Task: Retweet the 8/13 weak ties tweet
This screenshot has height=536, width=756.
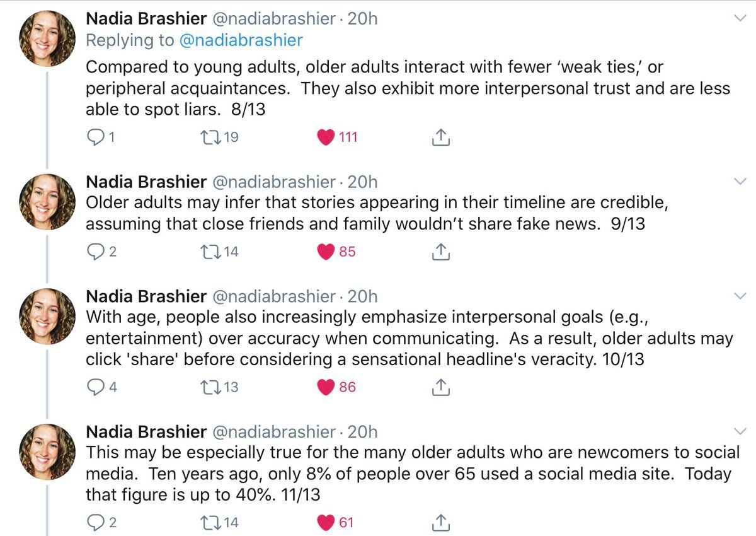Action: 208,136
